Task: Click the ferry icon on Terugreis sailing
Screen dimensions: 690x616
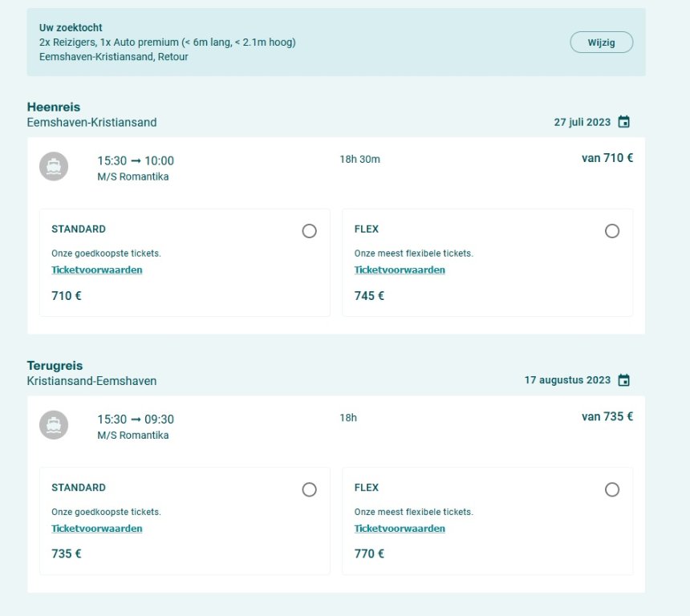Action: (54, 424)
